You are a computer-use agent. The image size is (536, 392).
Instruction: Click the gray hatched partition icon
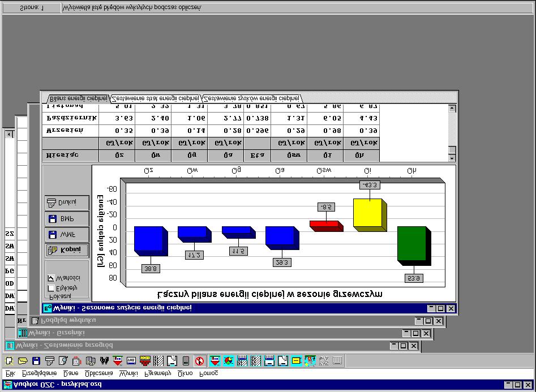click(x=158, y=360)
